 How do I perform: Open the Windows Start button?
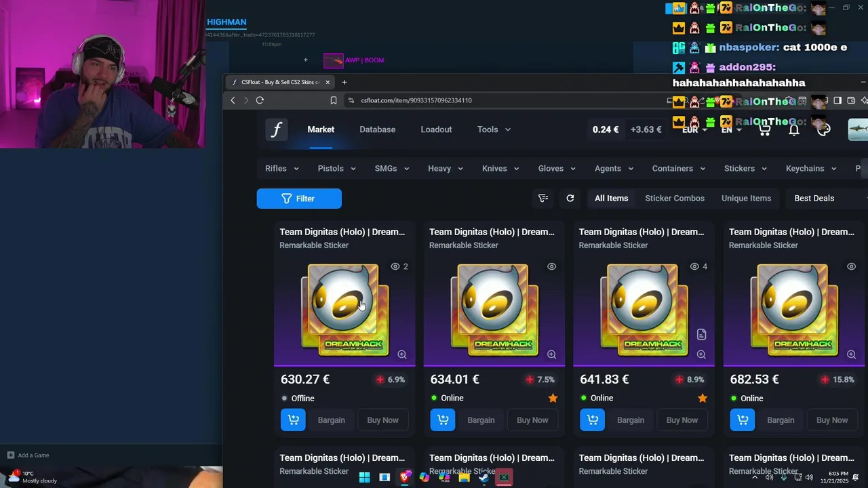364,478
